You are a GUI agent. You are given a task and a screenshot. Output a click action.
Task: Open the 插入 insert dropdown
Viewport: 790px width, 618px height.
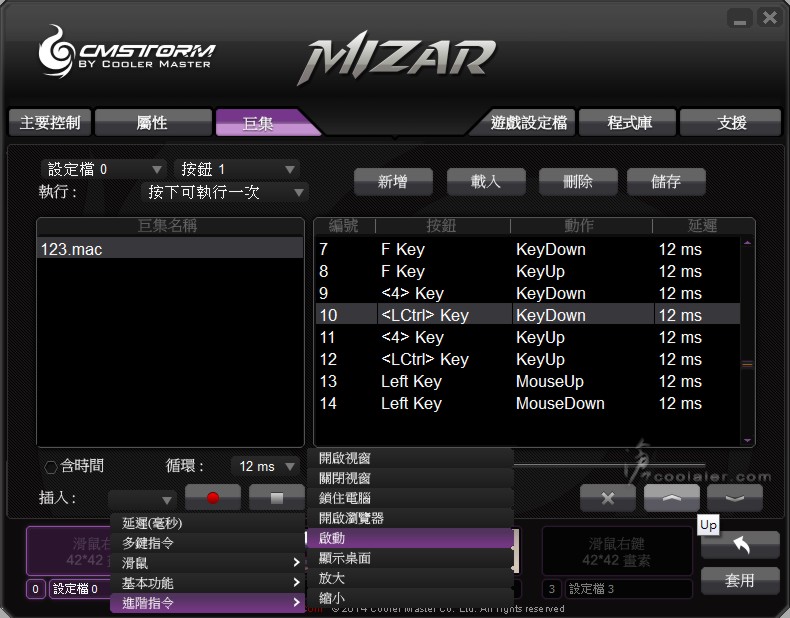pos(142,500)
